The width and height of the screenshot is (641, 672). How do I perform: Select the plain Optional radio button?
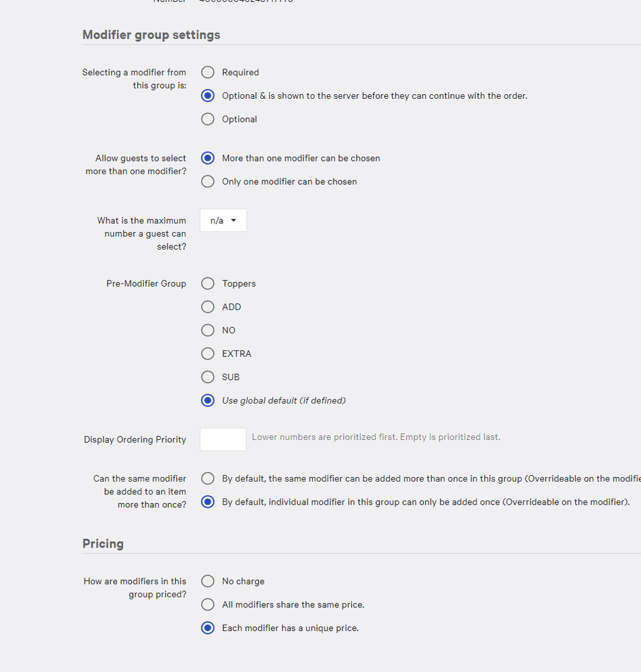click(x=209, y=120)
